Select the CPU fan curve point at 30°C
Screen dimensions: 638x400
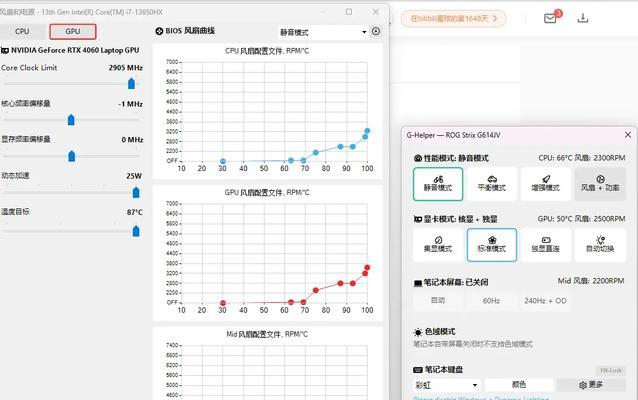tap(223, 162)
